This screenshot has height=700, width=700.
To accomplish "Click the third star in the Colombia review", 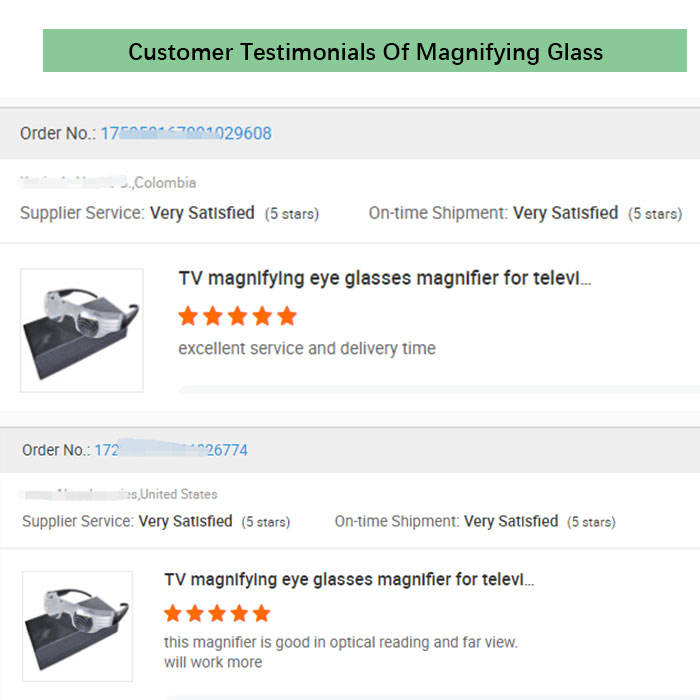I will click(238, 317).
